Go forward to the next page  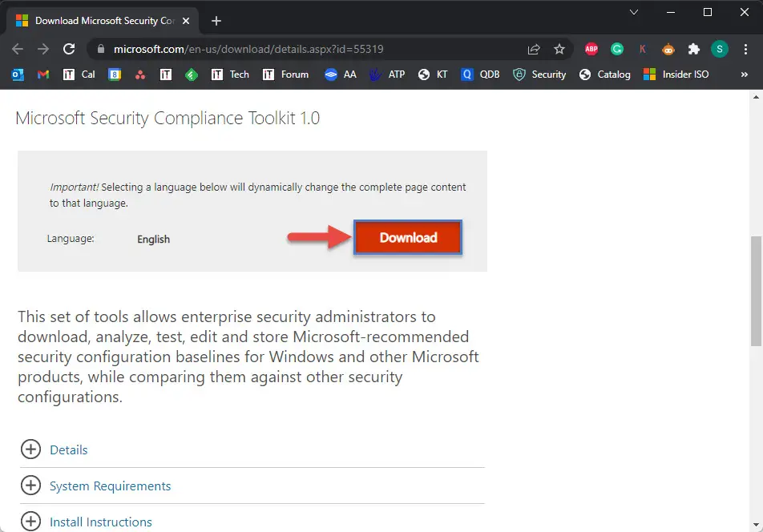43,49
